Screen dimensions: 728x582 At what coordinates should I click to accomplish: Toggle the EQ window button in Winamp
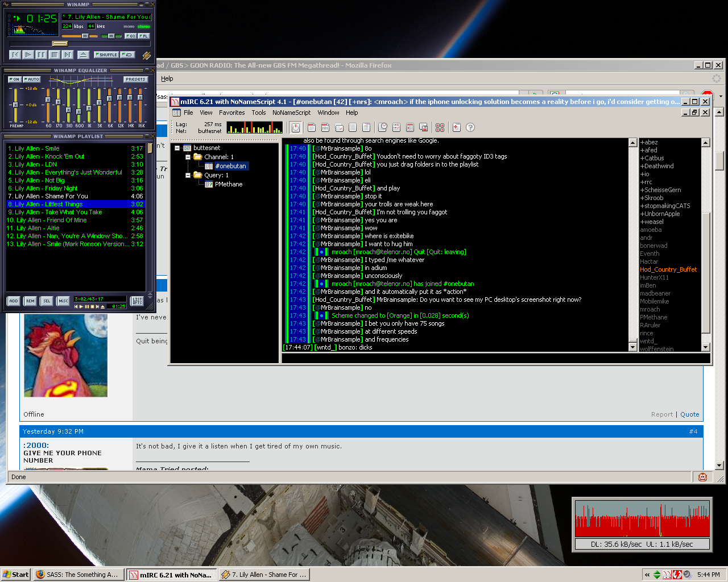pyautogui.click(x=131, y=36)
